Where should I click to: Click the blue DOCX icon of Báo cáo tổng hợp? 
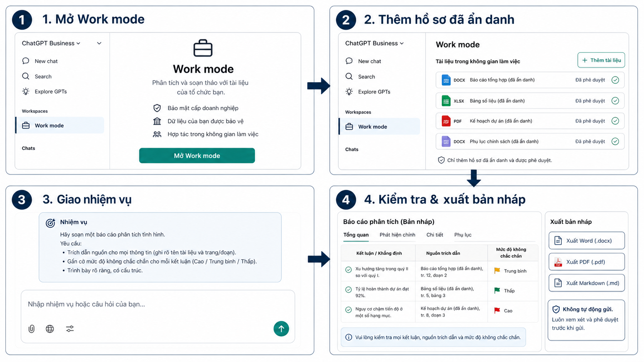446,80
